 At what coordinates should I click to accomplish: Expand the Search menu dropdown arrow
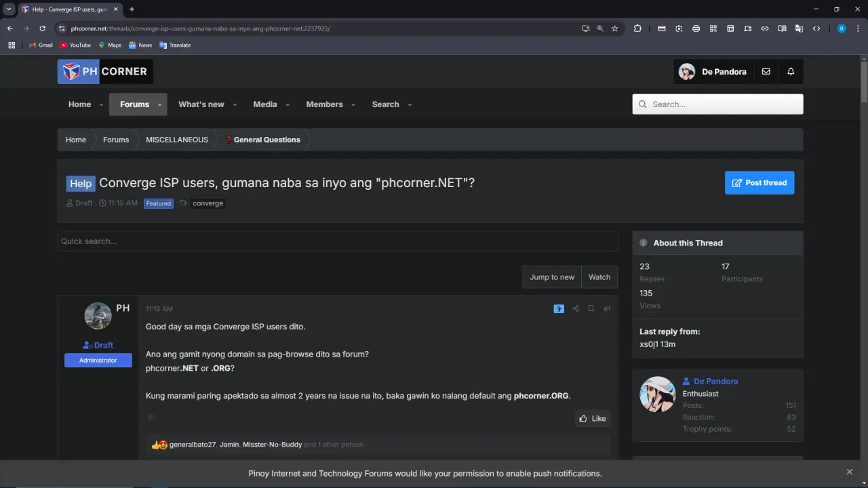410,105
